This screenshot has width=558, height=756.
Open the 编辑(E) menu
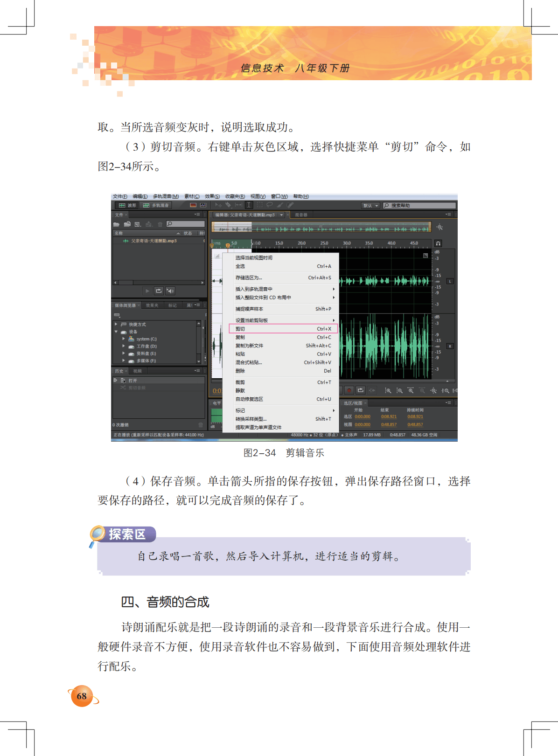[x=140, y=196]
